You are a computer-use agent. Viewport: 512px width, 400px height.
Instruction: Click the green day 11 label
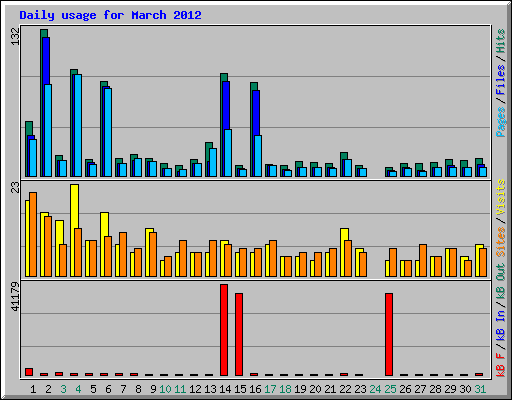(180, 389)
